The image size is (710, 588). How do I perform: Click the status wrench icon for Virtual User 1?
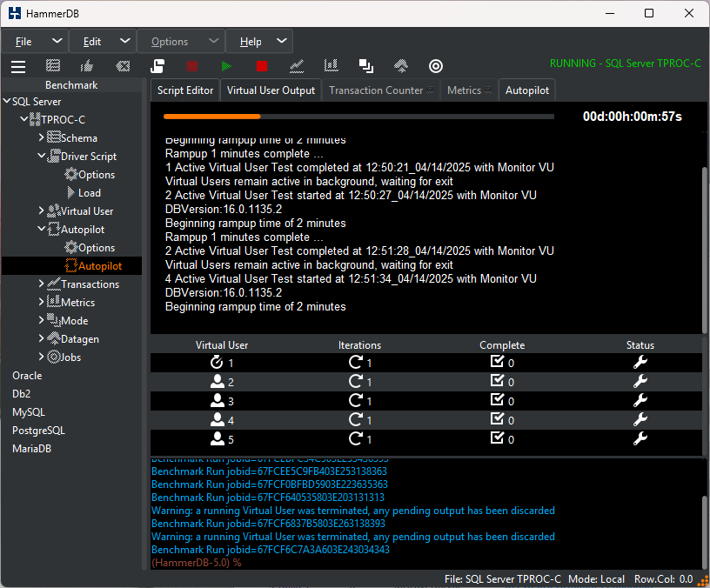click(x=640, y=362)
